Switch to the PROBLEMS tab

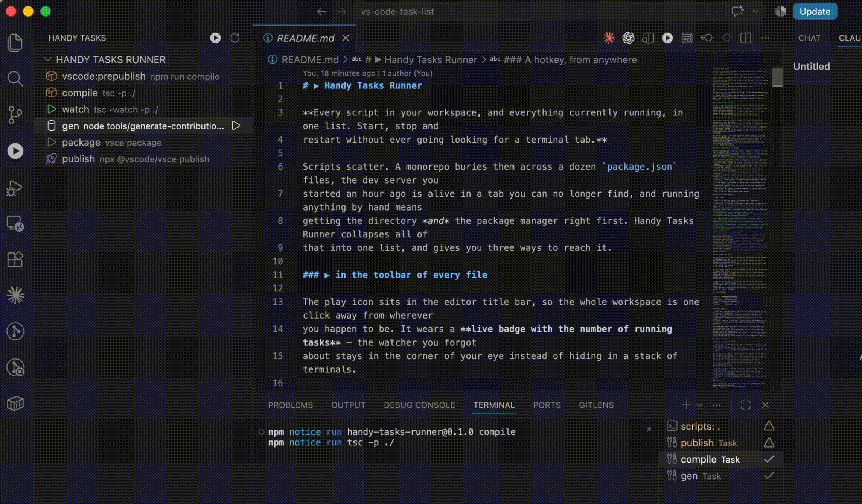click(290, 405)
